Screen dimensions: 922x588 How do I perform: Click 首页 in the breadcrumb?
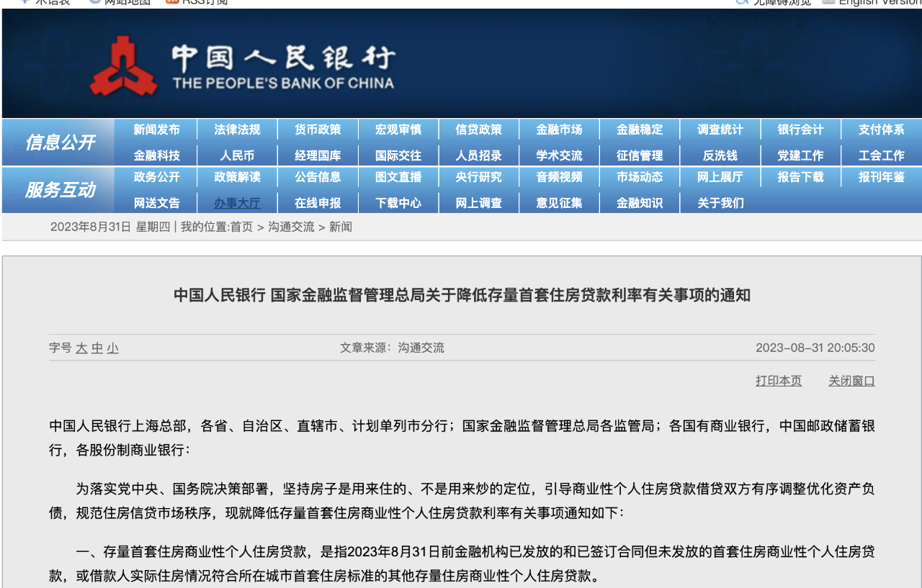click(x=241, y=227)
